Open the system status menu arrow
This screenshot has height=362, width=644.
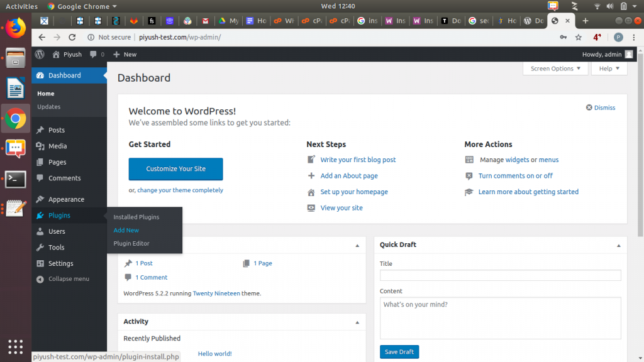(635, 6)
